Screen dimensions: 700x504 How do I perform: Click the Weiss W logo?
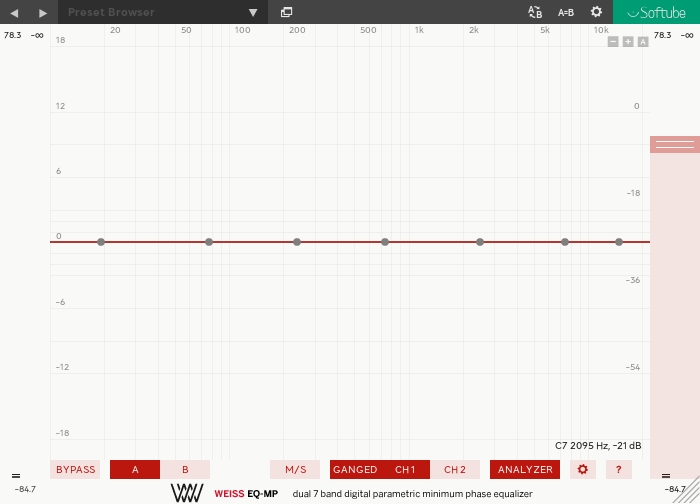point(187,493)
